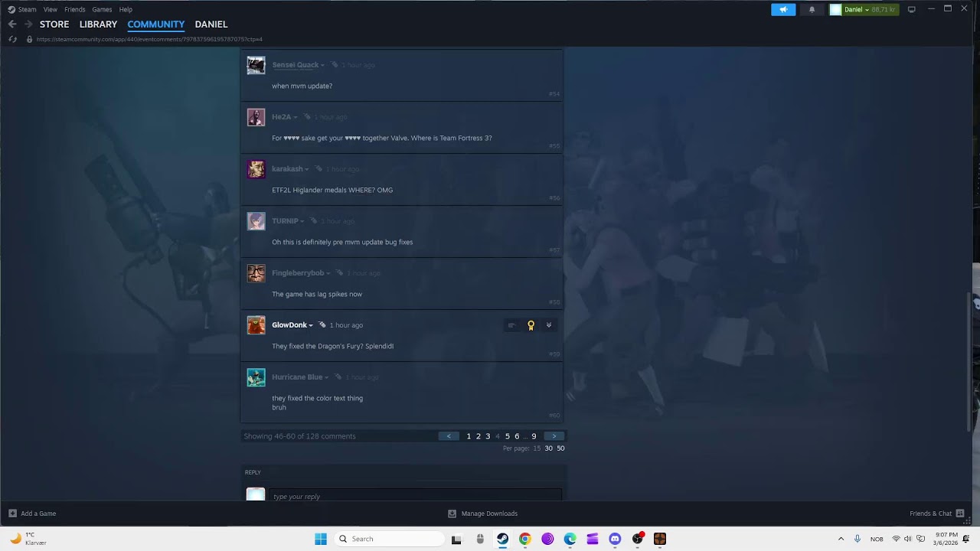
Task: Click the reply text field
Action: click(x=415, y=495)
